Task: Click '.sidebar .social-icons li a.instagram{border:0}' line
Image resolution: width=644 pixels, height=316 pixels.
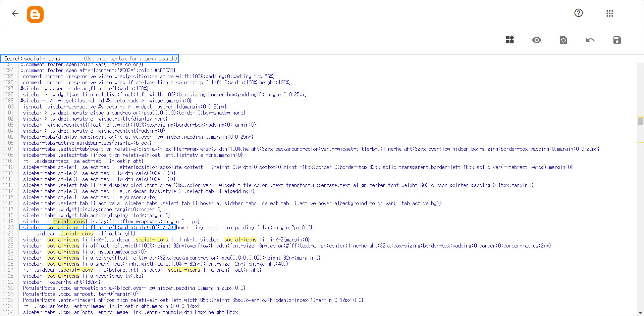Action: click(x=83, y=252)
